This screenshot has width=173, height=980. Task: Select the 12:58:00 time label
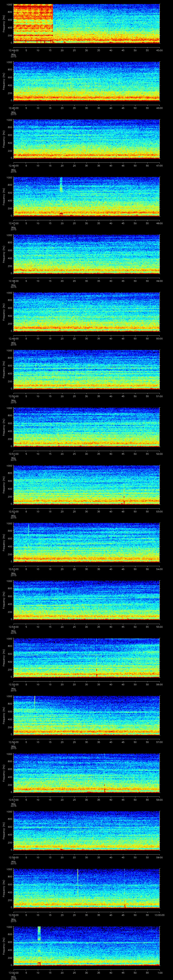pos(13,858)
